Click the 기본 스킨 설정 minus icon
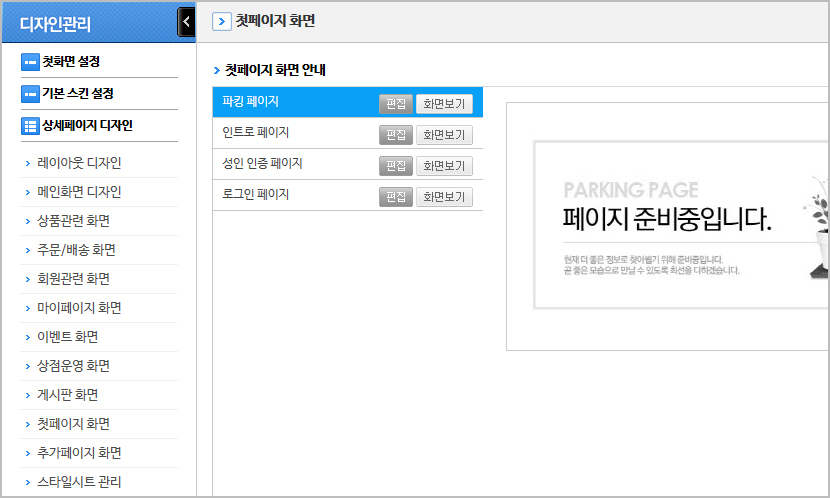Image resolution: width=830 pixels, height=498 pixels. pyautogui.click(x=30, y=94)
